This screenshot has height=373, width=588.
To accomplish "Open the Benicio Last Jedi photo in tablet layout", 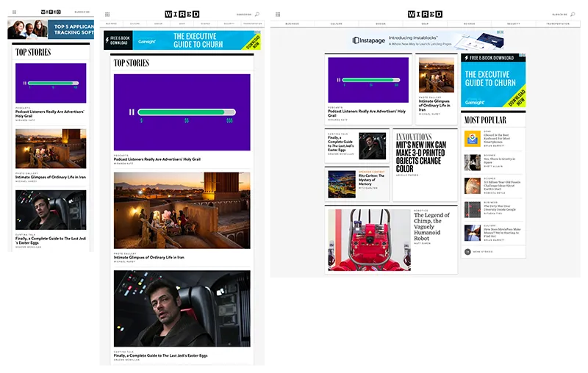I will [x=182, y=308].
